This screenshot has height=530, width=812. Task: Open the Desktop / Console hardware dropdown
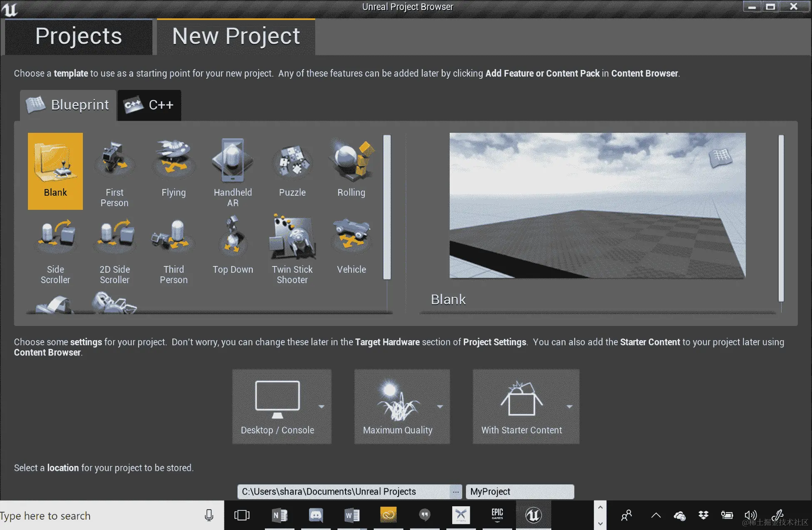pos(321,406)
